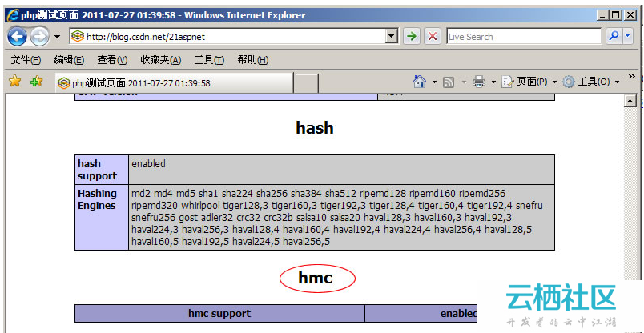
Task: Open the 页面(P) toolbar menu
Action: pyautogui.click(x=529, y=82)
